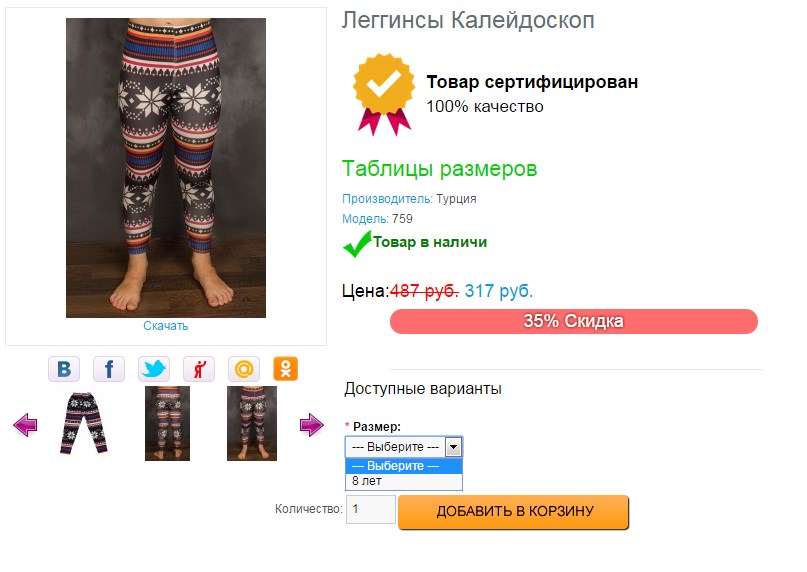Click into the Количество quantity field
Image resolution: width=807 pixels, height=572 pixels.
click(x=371, y=509)
